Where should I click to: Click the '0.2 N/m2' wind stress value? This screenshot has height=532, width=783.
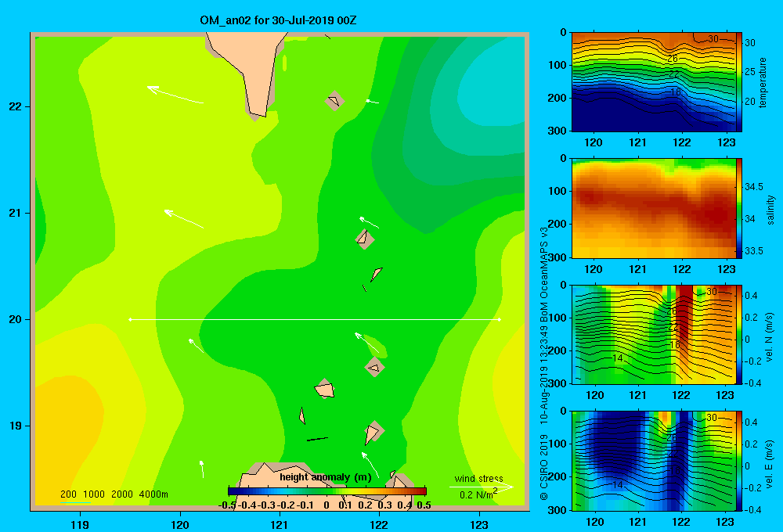click(478, 494)
